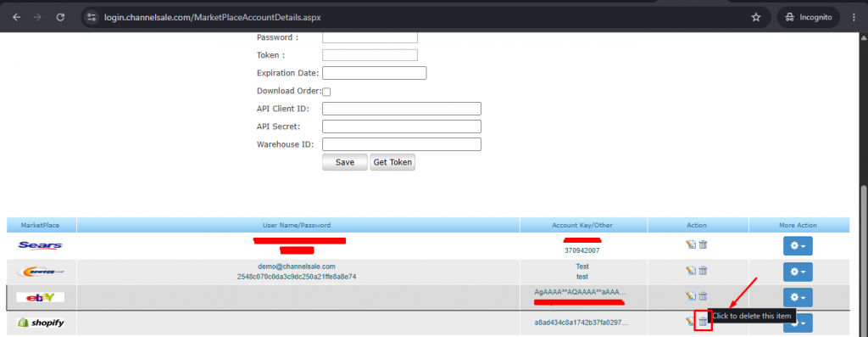Click the Save button
The width and height of the screenshot is (868, 337).
point(345,162)
